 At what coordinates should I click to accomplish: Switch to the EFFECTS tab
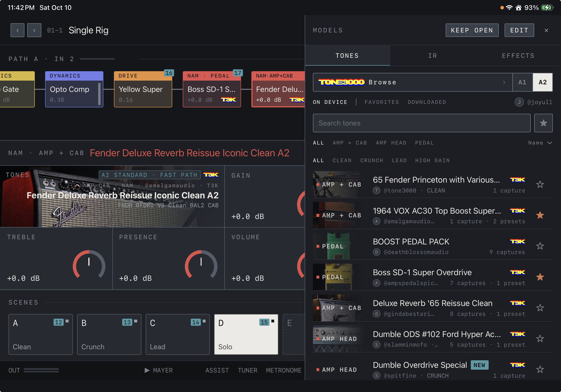point(518,56)
